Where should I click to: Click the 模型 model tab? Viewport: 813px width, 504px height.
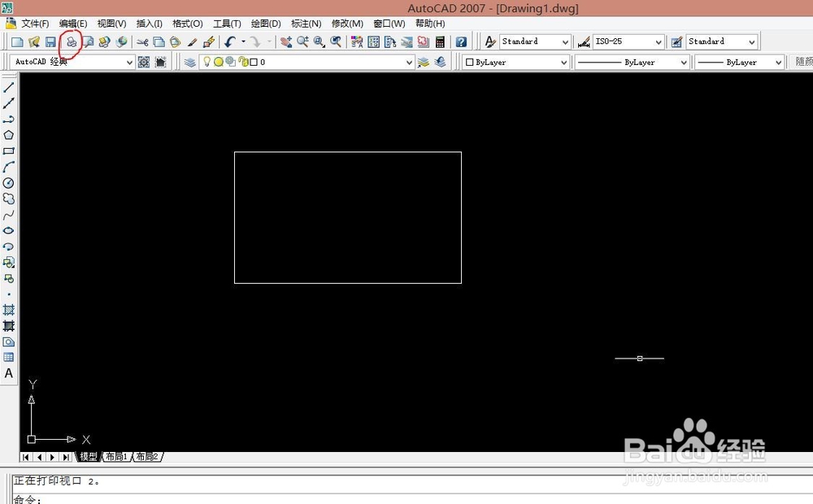click(x=88, y=457)
